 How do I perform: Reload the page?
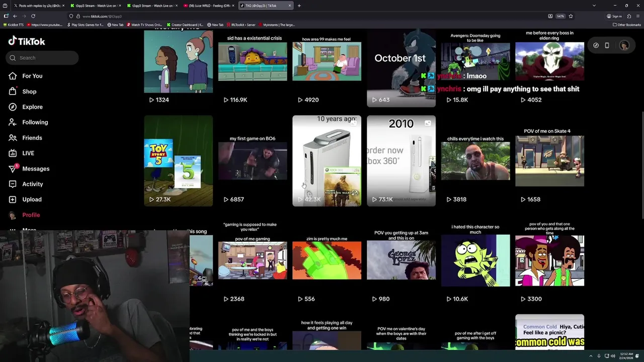pos(33,16)
